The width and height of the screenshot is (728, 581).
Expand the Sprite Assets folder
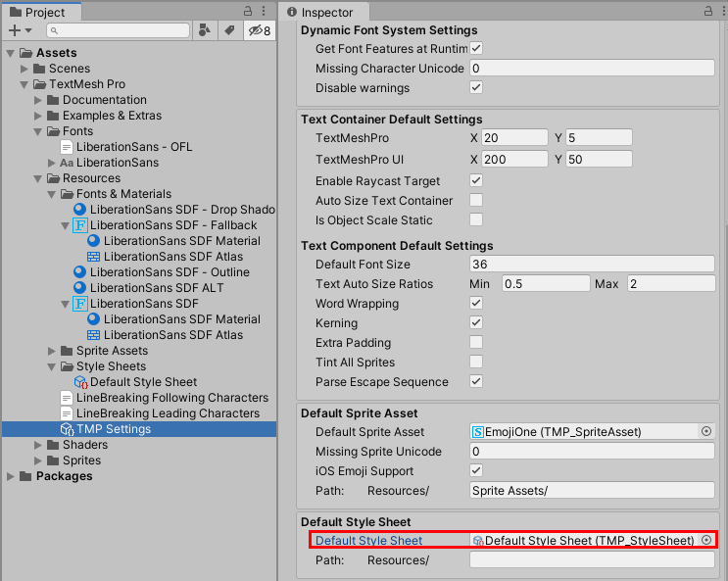click(x=53, y=351)
